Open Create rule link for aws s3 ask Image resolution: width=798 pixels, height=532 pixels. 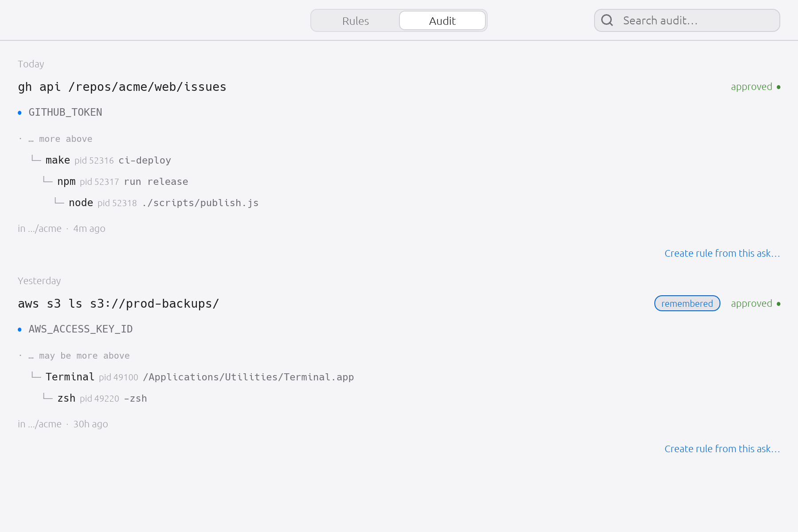pyautogui.click(x=722, y=449)
